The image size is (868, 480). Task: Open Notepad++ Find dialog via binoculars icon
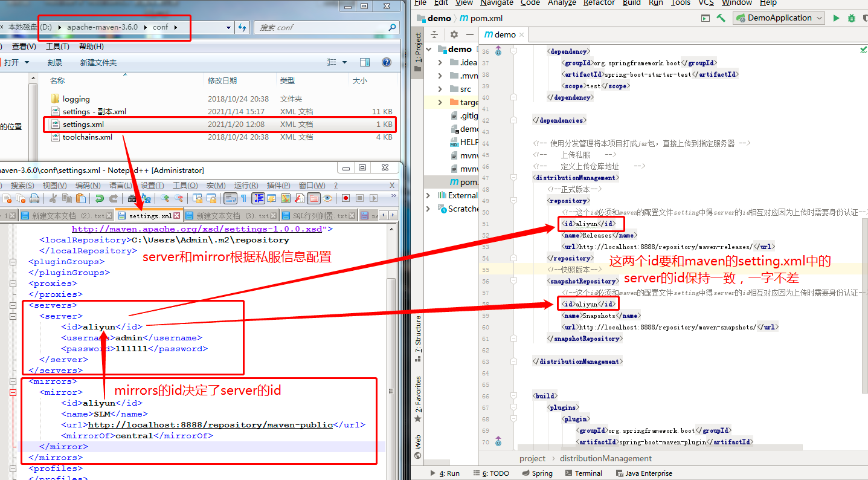coord(130,199)
